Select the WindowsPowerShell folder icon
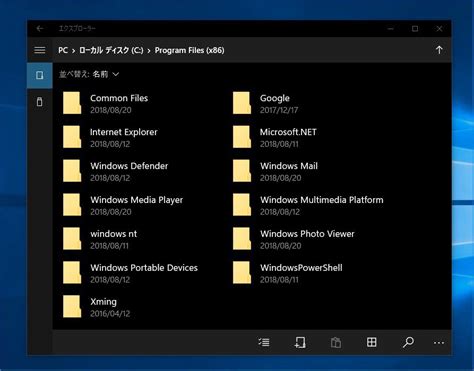The height and width of the screenshot is (371, 474). tap(242, 273)
